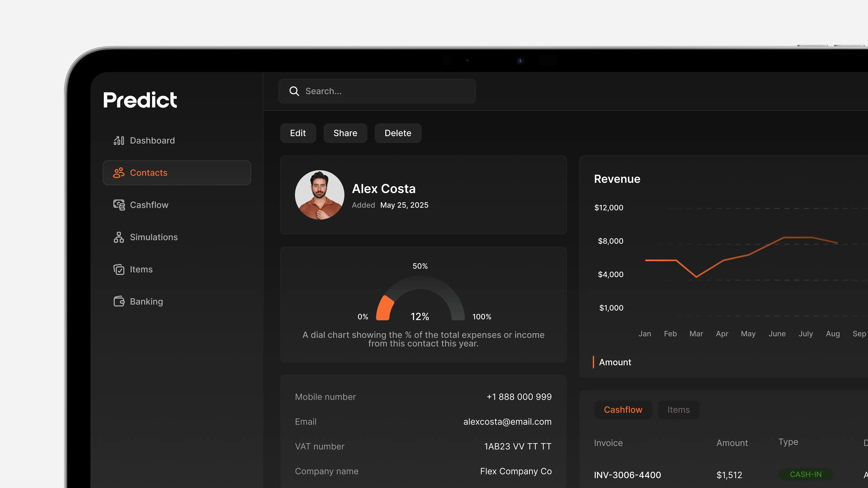Click the Aug month label

coord(833,333)
